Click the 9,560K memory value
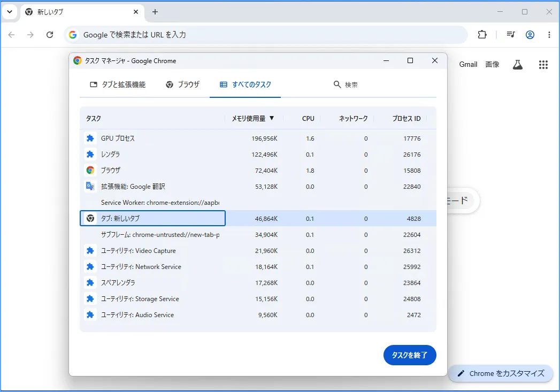Image resolution: width=560 pixels, height=392 pixels. [268, 315]
